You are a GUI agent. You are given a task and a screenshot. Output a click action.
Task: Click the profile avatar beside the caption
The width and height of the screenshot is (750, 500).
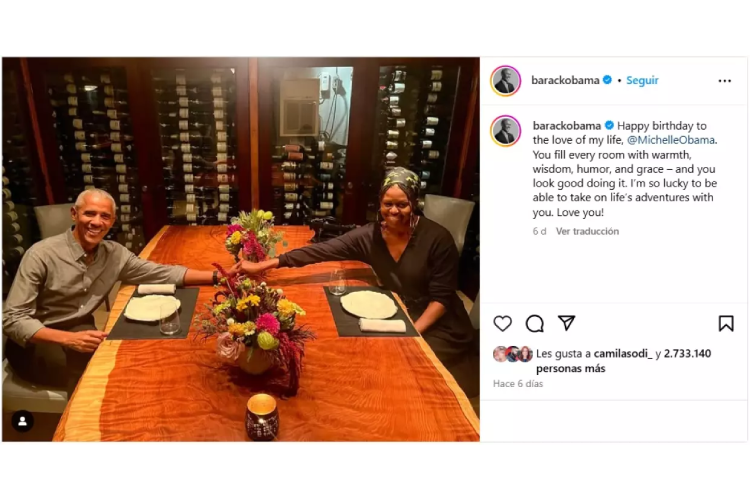(506, 131)
